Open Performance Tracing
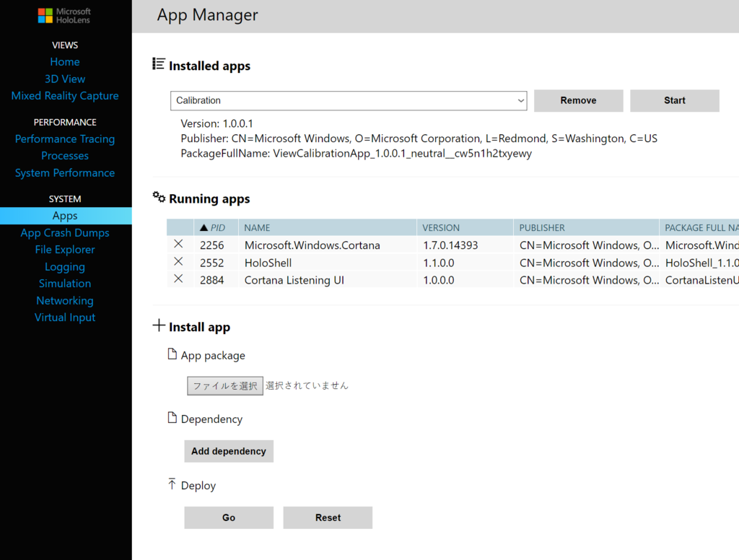 click(x=65, y=139)
